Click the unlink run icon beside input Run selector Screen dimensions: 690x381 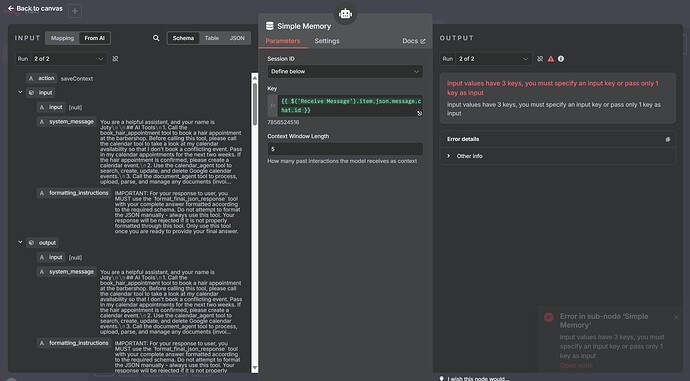coord(115,59)
